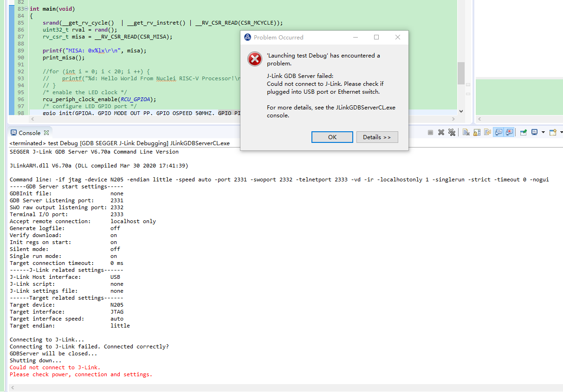
Task: Remove the terminated launch from the Console
Action: click(x=441, y=132)
